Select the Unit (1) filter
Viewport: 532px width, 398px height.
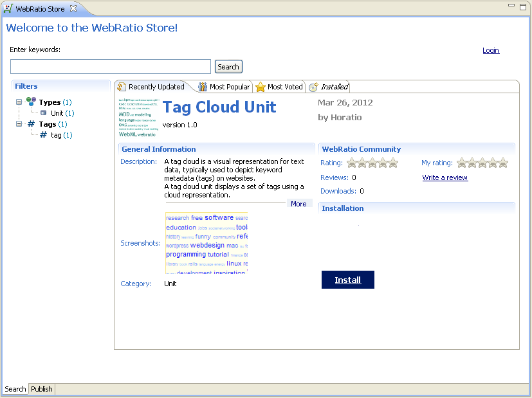(62, 113)
